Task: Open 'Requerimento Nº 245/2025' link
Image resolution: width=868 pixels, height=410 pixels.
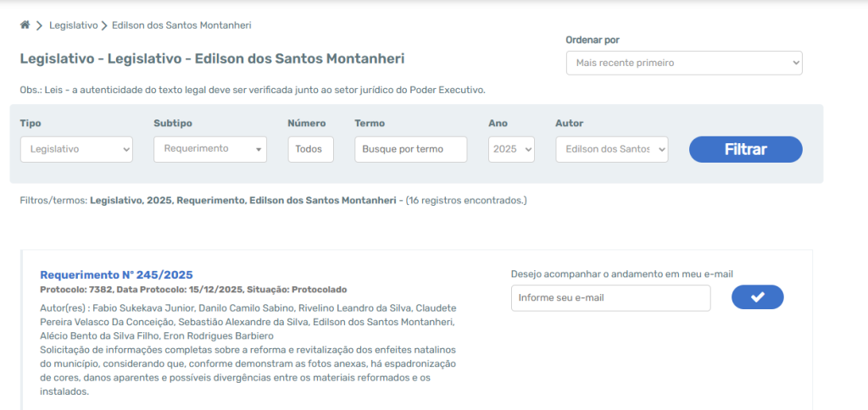Action: tap(116, 274)
